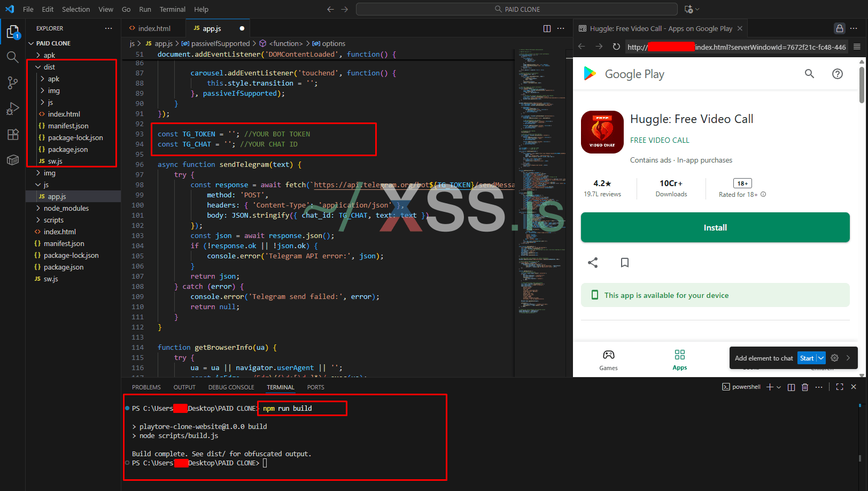Click the activity bar icon below Extensions
This screenshot has width=868, height=491.
click(13, 160)
